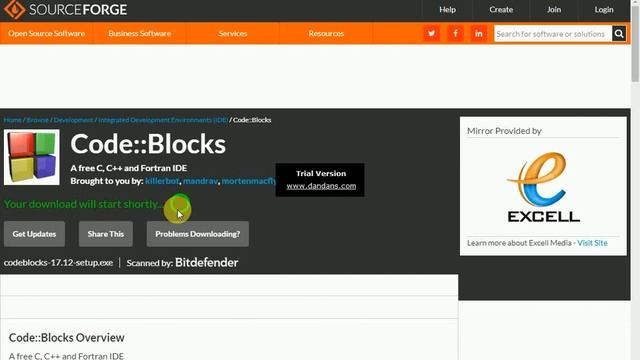Open the Help menu

coord(447,9)
